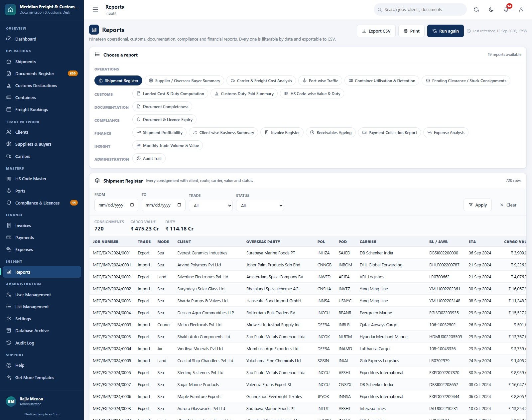Select Customs Duty Paid Summary report

(x=244, y=93)
